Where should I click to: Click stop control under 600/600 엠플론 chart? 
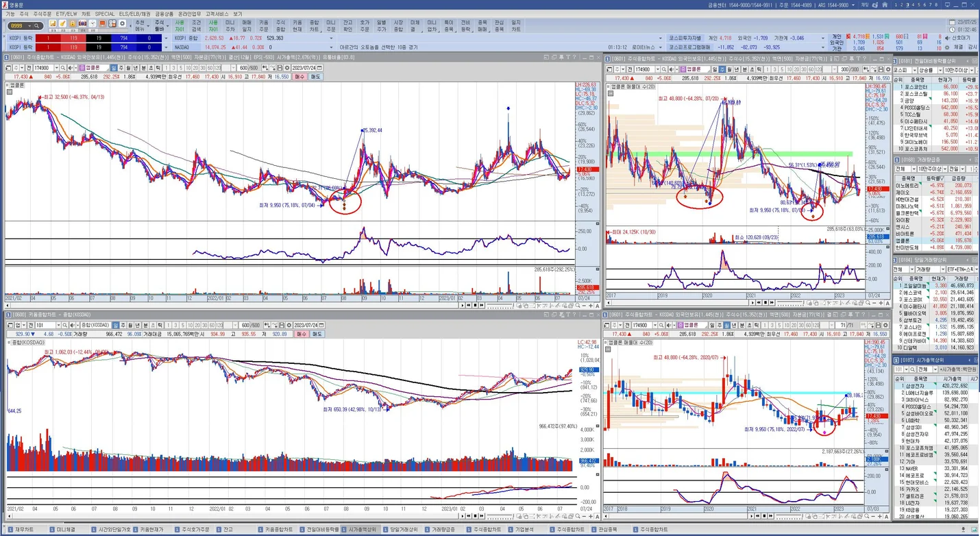click(475, 305)
